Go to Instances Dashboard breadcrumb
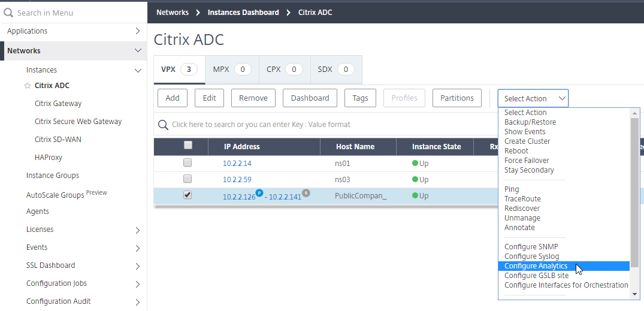Screen dimensions: 644x311 pos(243,13)
